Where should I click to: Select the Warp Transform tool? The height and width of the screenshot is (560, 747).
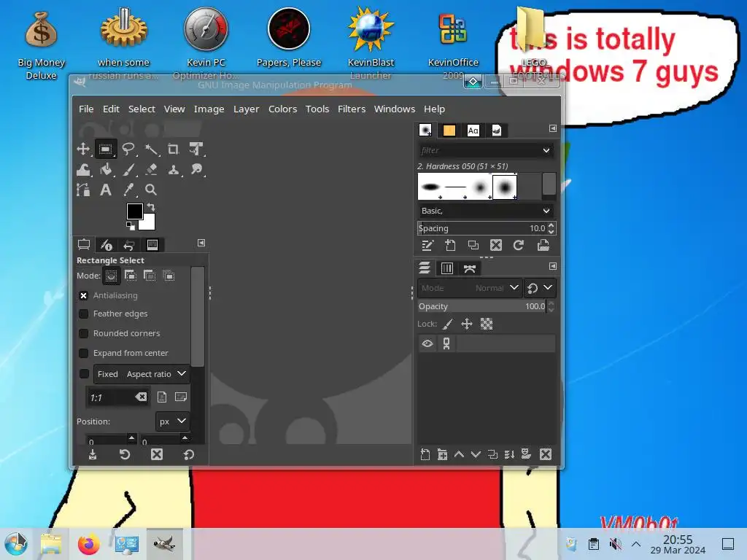[x=83, y=169]
